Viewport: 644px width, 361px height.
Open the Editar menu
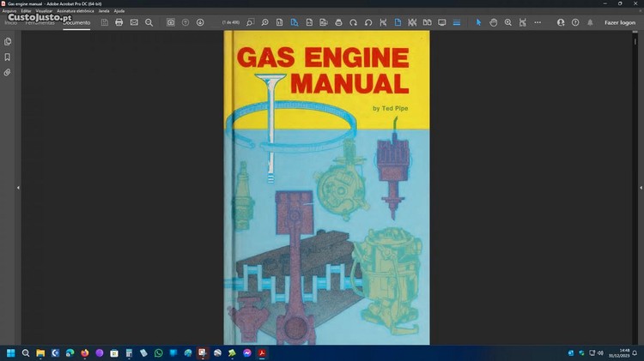(27, 10)
